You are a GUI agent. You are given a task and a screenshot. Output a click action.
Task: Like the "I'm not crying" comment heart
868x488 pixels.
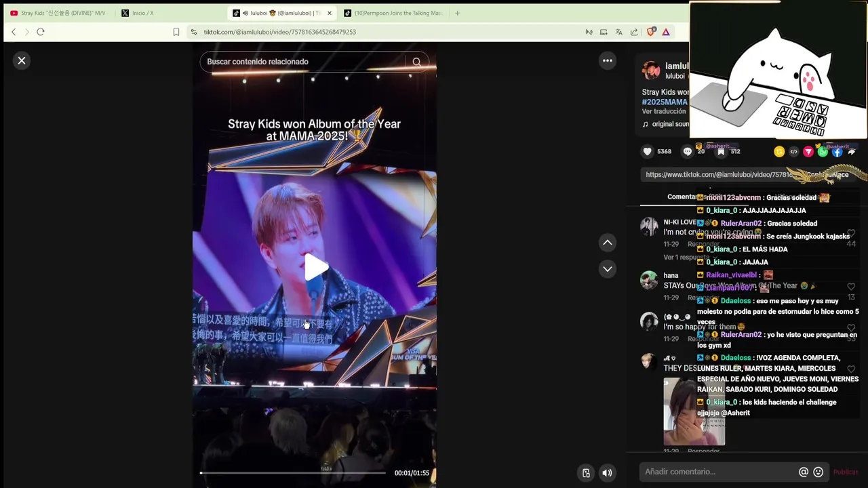pos(851,234)
